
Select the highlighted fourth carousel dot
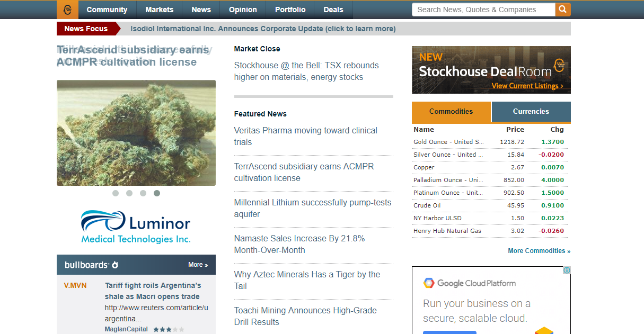click(156, 193)
